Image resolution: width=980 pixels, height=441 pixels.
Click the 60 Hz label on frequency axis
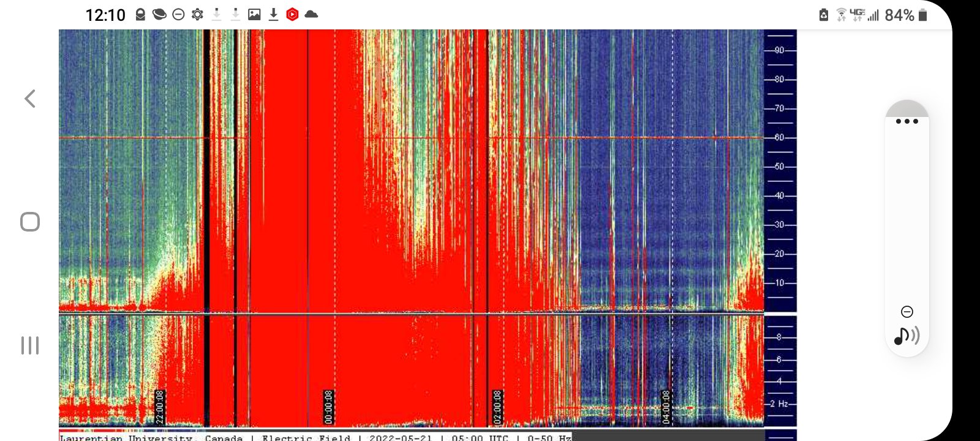point(779,137)
